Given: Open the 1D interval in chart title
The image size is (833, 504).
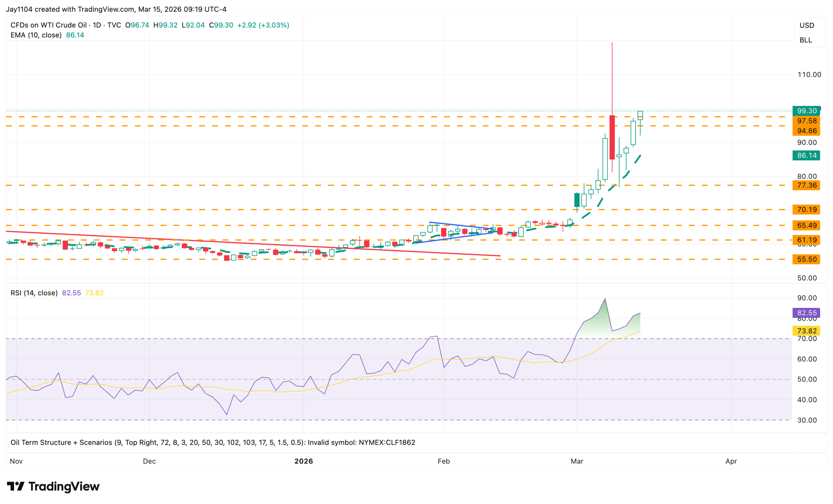Looking at the screenshot, I should click(97, 25).
